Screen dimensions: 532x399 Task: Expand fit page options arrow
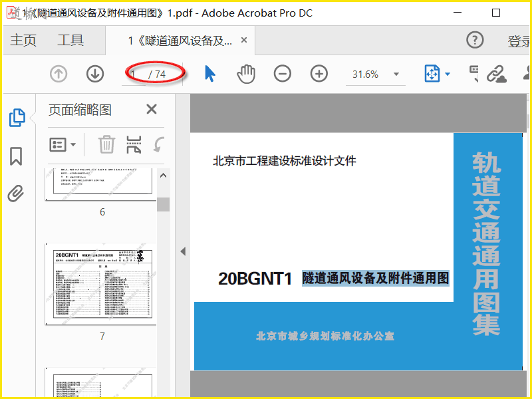[448, 74]
